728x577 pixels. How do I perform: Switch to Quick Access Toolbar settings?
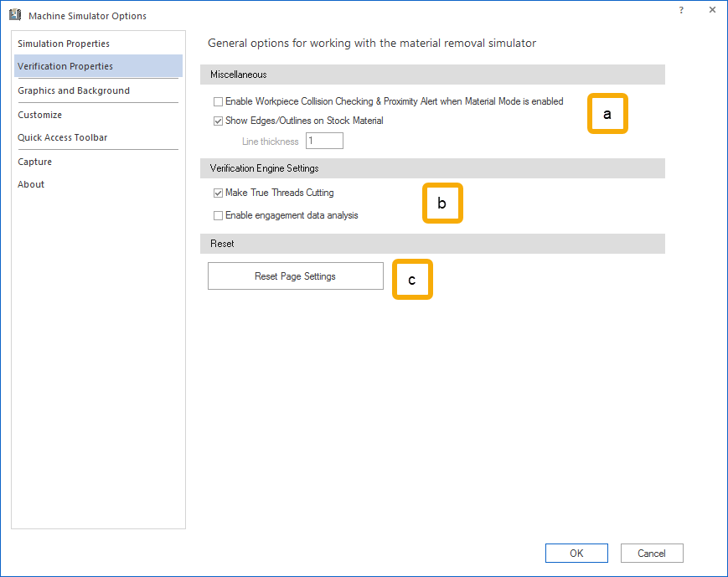63,137
